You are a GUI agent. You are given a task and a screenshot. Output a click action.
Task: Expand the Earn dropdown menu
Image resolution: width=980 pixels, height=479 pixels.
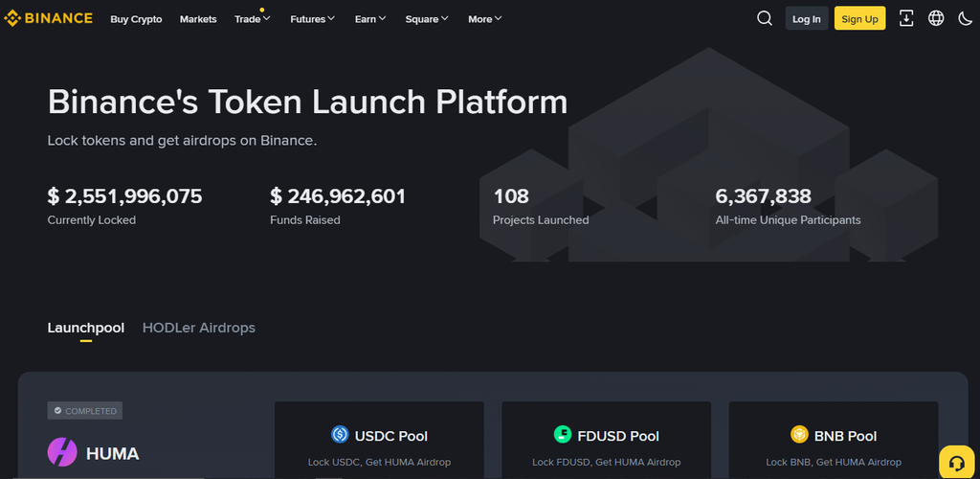coord(370,19)
